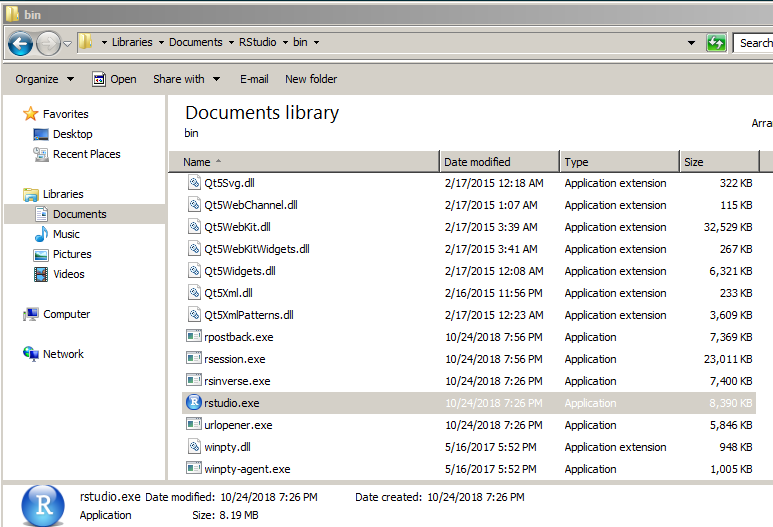Open the recent pages dropdown arrow
The image size is (773, 527).
coord(68,43)
